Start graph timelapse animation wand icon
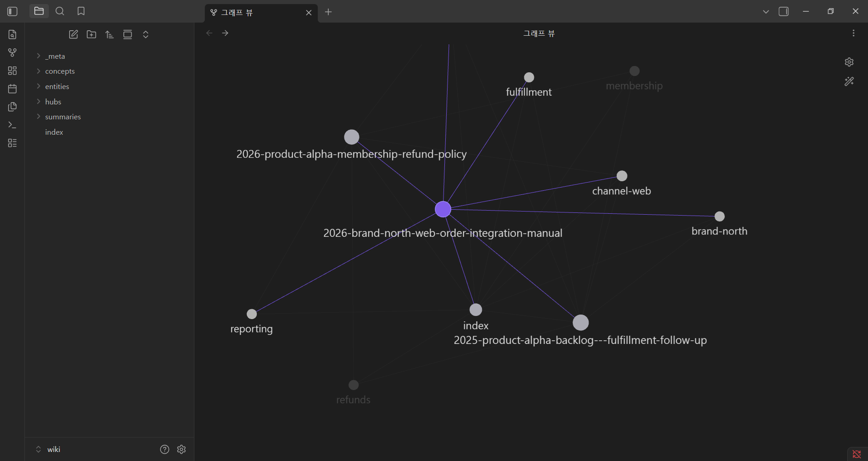 [x=849, y=81]
